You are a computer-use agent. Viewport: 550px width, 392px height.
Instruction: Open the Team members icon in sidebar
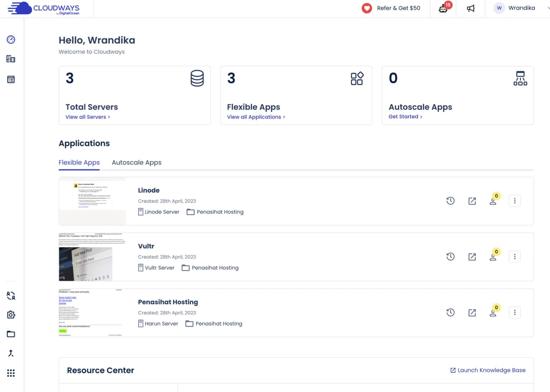click(11, 296)
